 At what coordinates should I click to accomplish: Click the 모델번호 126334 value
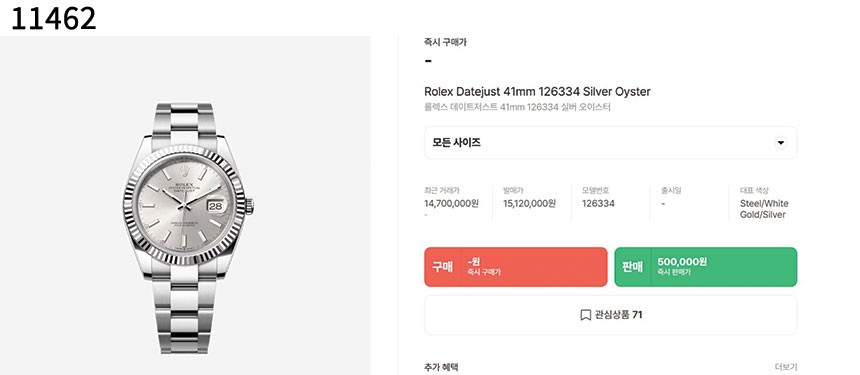point(598,203)
